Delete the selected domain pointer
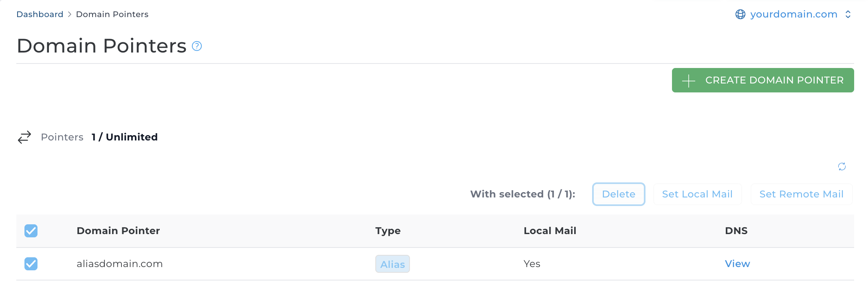The image size is (868, 298). pos(618,194)
